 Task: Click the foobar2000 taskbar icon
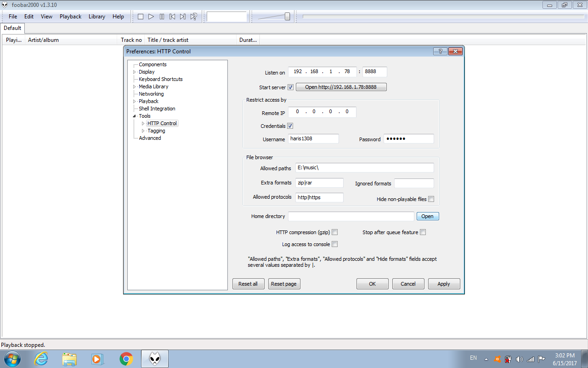(155, 359)
